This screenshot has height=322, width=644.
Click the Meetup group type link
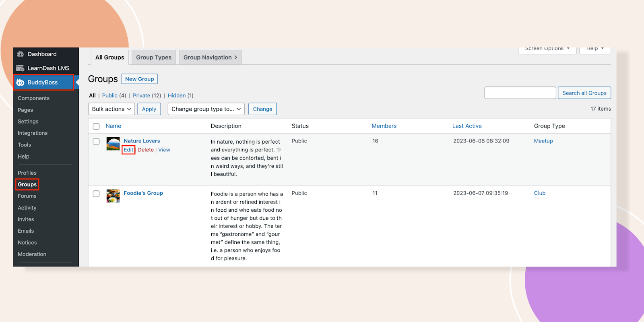[x=543, y=141]
